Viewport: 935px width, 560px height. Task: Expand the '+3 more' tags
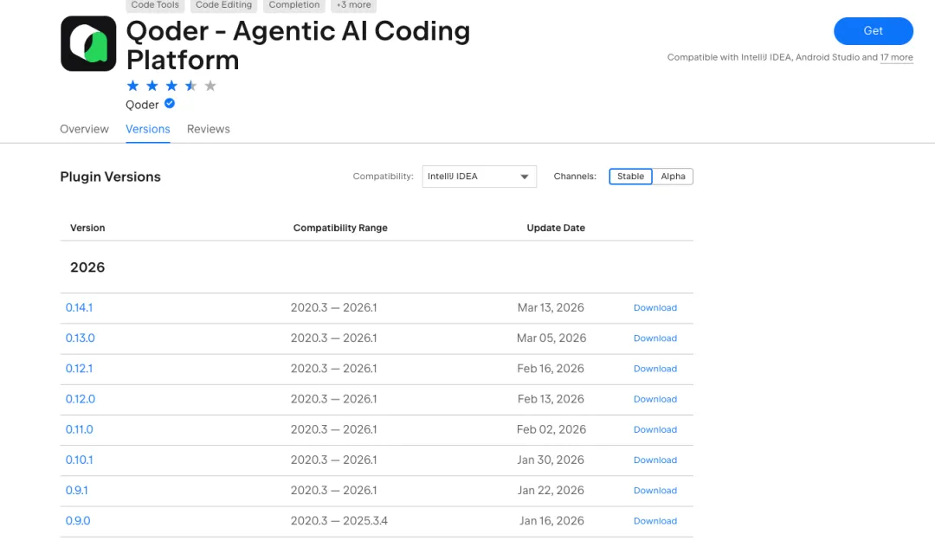click(x=353, y=5)
